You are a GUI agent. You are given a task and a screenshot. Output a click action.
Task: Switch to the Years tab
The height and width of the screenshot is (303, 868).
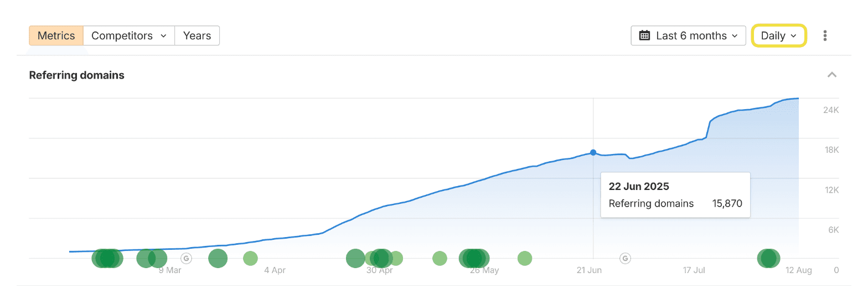click(x=197, y=35)
